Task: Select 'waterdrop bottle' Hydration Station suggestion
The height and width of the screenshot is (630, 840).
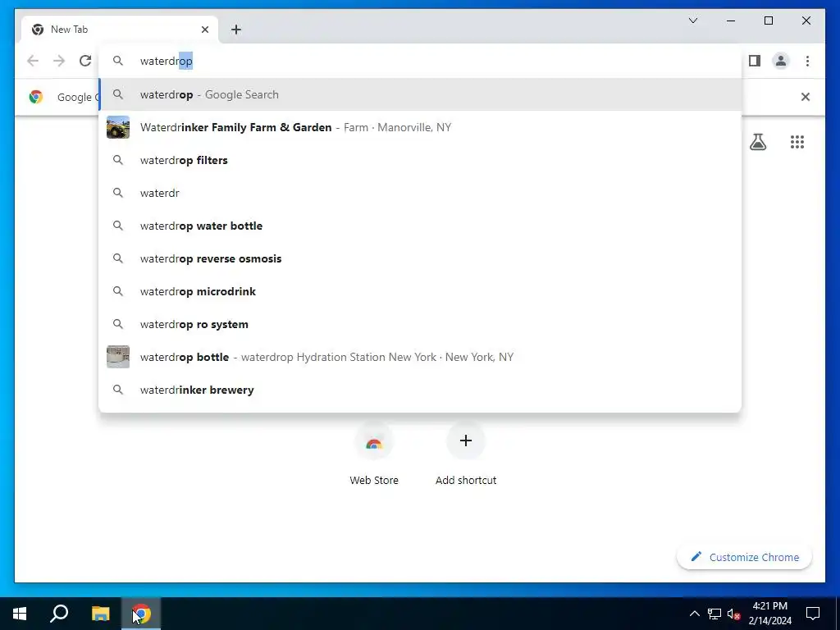Action: 421,357
